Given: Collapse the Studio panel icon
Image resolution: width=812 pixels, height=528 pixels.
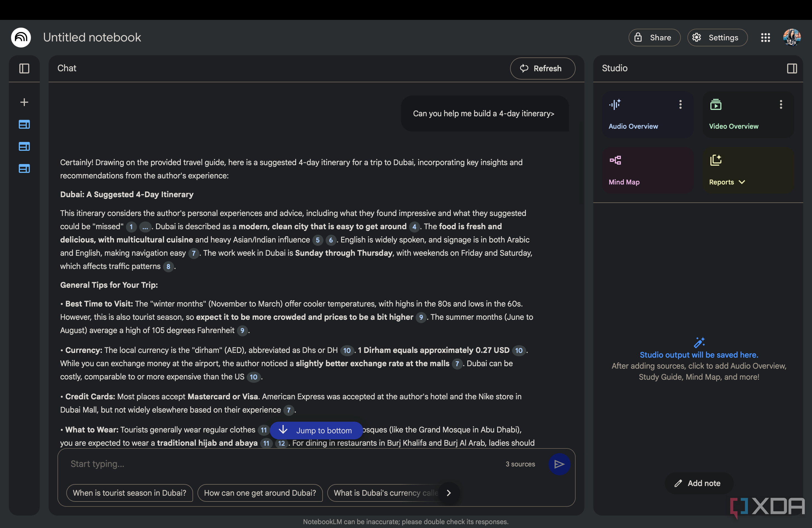Looking at the screenshot, I should coord(792,68).
